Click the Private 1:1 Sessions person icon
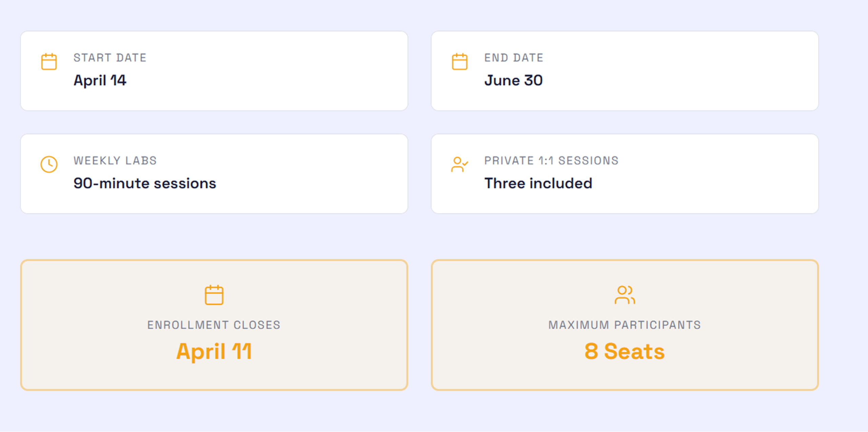Screen dimensions: 868x432 click(x=459, y=164)
